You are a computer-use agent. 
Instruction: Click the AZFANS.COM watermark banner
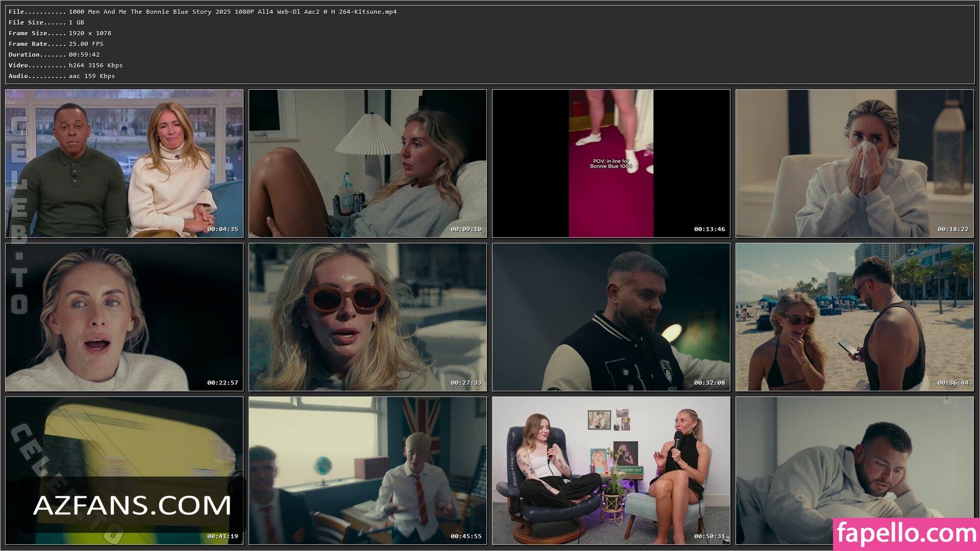pos(132,505)
